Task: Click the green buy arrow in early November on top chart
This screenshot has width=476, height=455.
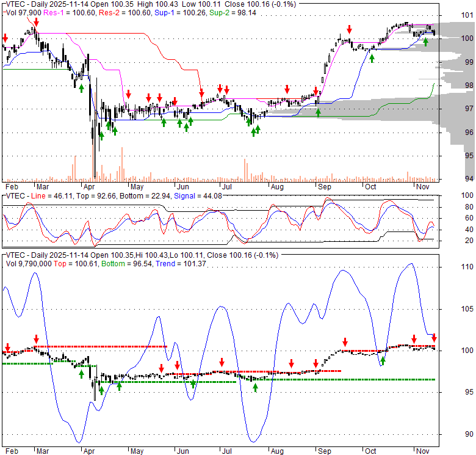Action: click(x=425, y=42)
